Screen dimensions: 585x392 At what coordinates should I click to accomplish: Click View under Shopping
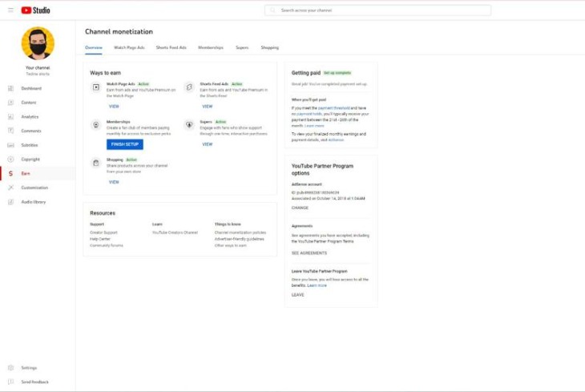click(x=114, y=182)
